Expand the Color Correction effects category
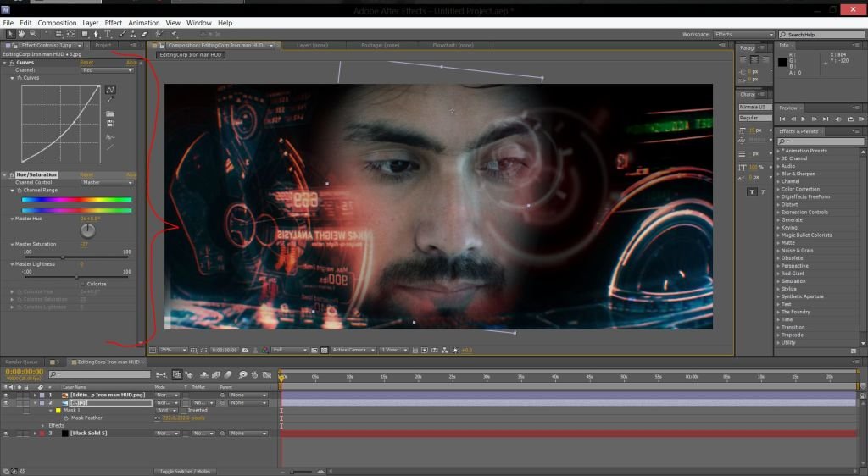 (x=778, y=189)
